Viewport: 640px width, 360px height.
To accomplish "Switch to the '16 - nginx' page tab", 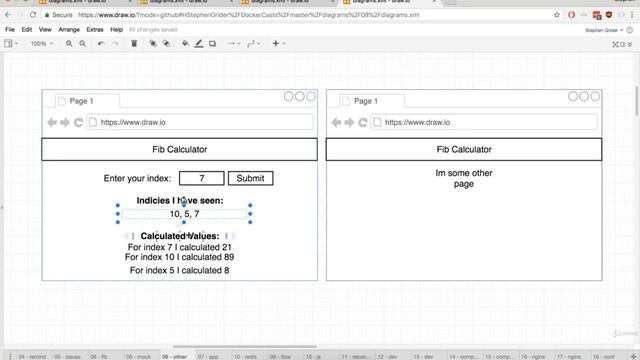I will point(533,356).
